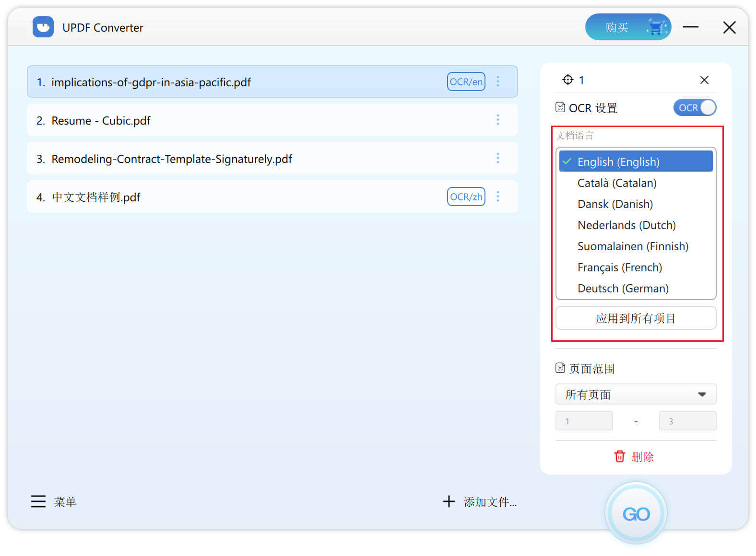The image size is (756, 556).
Task: Select Resume - Cubic.pdf row
Action: pos(272,120)
